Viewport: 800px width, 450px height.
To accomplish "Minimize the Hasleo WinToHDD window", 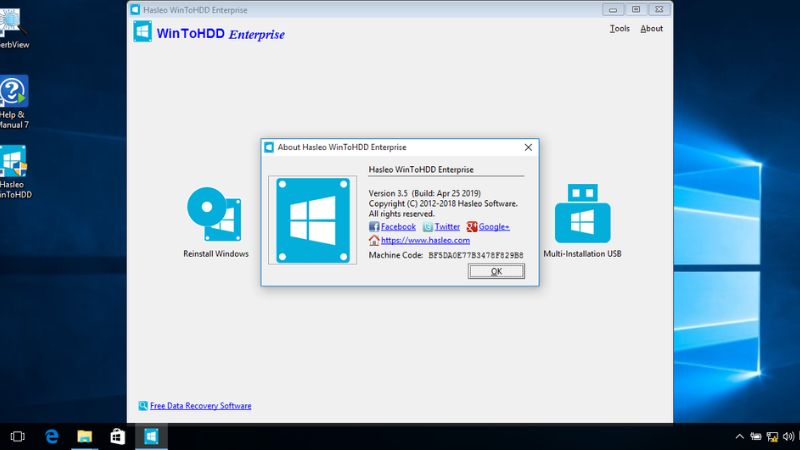I will pos(613,10).
